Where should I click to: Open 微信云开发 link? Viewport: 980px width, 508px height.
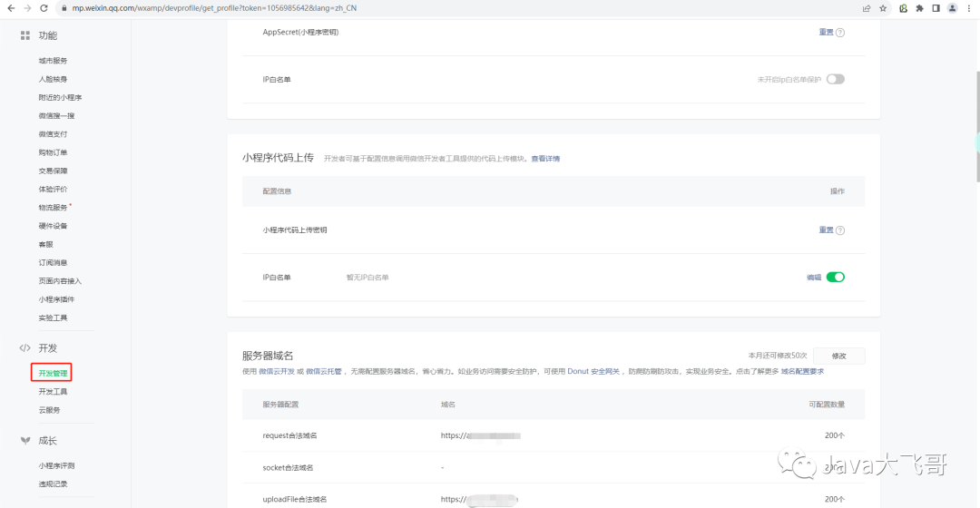point(277,371)
